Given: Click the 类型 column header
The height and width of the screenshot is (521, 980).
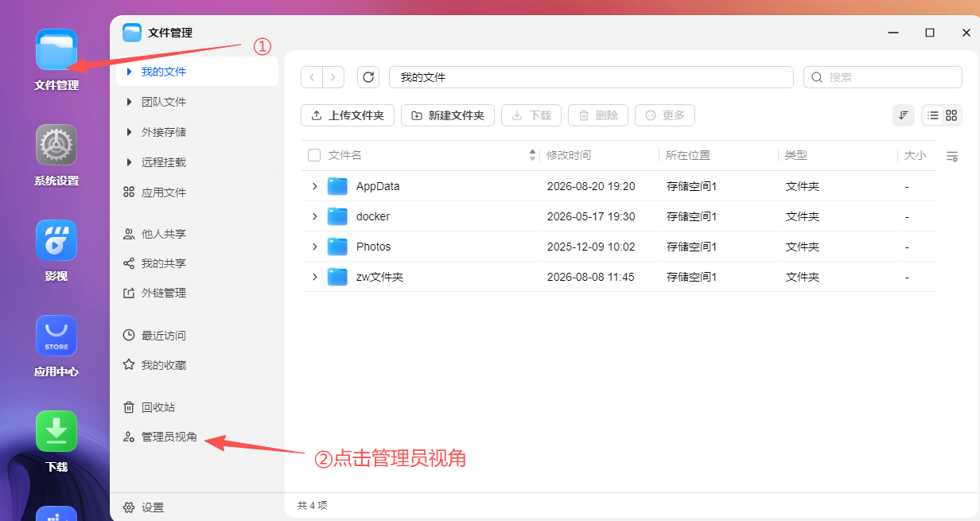Looking at the screenshot, I should [796, 155].
